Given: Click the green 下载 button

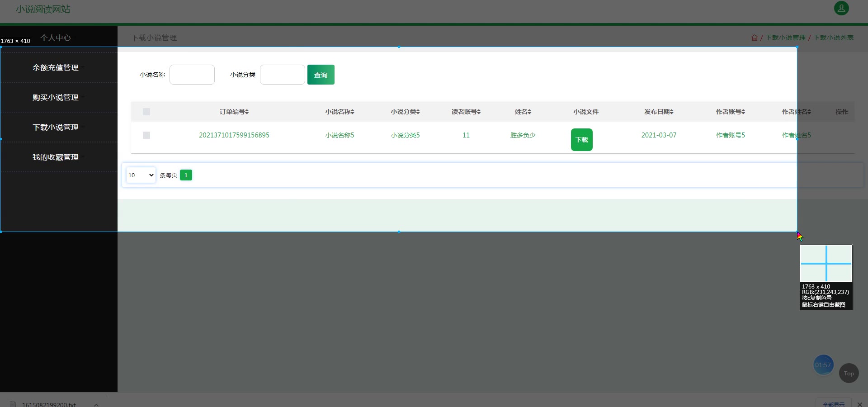Looking at the screenshot, I should click(582, 140).
